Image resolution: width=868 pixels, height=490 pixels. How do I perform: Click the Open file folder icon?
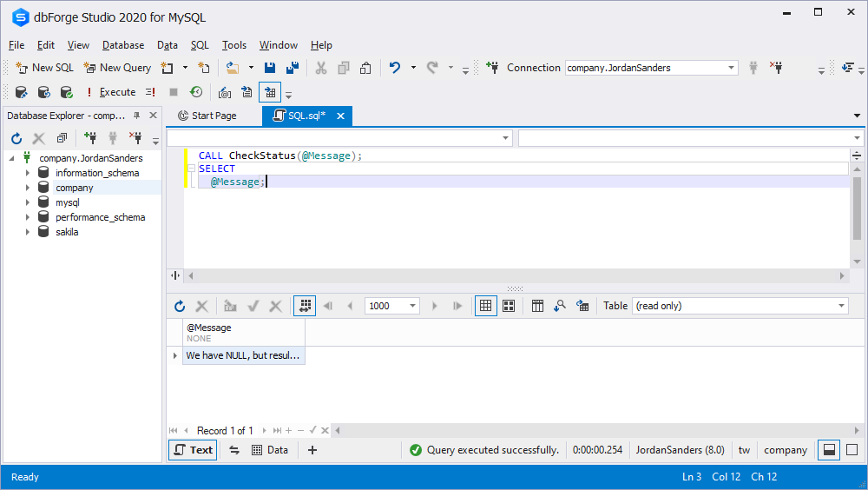pos(233,68)
